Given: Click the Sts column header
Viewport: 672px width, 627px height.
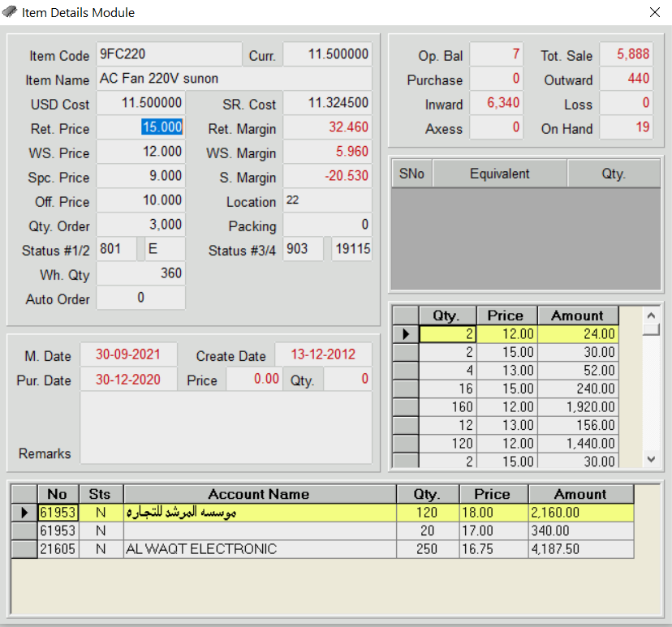Looking at the screenshot, I should (100, 494).
